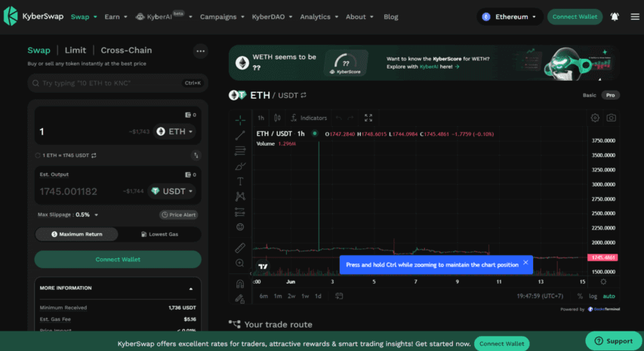Open the Support button
644x351 pixels.
614,340
